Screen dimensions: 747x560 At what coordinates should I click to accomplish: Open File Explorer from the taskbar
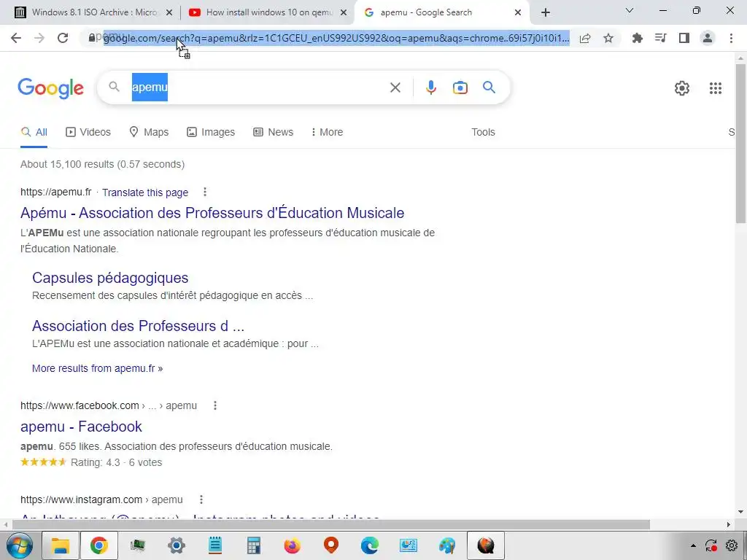coord(61,545)
